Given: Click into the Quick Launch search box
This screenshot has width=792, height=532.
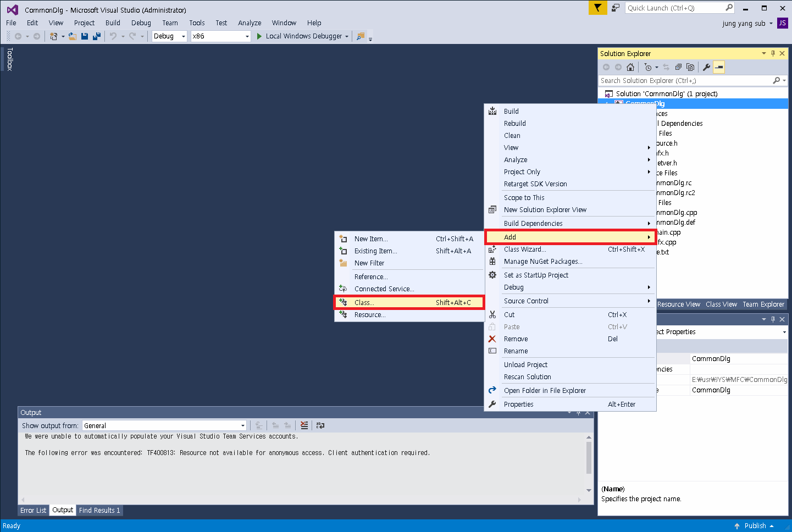Looking at the screenshot, I should click(x=680, y=8).
